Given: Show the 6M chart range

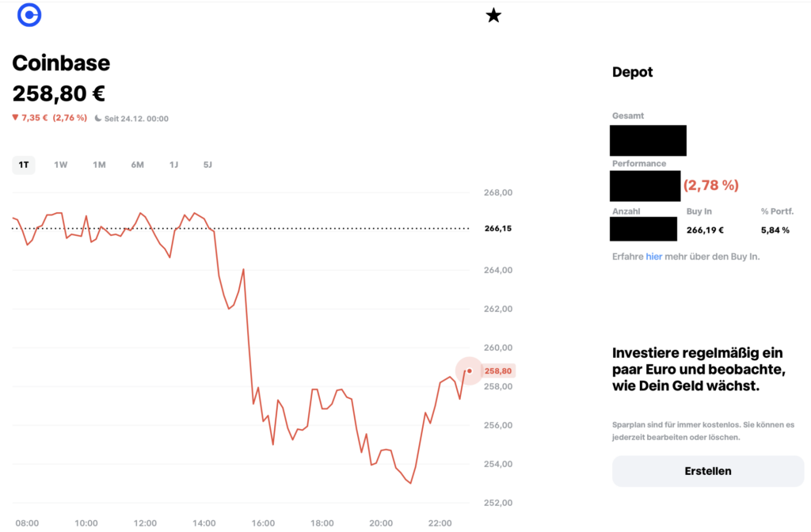Looking at the screenshot, I should (x=137, y=165).
